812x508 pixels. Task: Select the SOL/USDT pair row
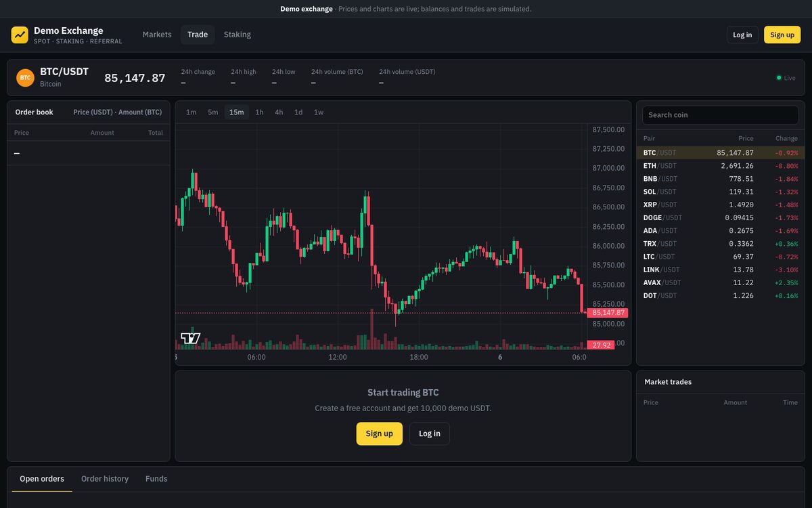tap(721, 192)
